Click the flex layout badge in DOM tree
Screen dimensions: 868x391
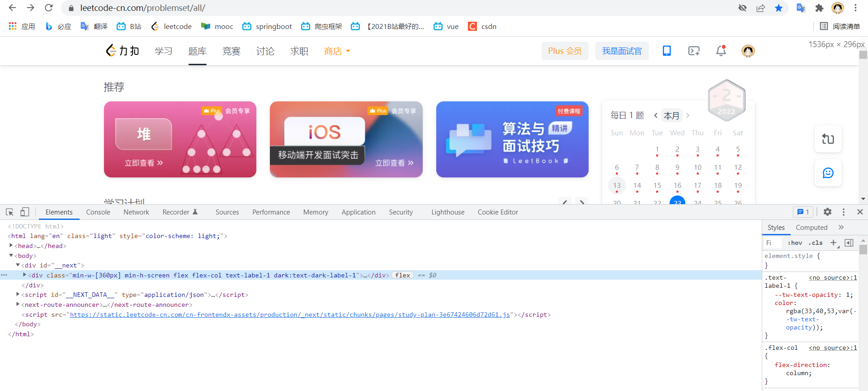pyautogui.click(x=402, y=275)
